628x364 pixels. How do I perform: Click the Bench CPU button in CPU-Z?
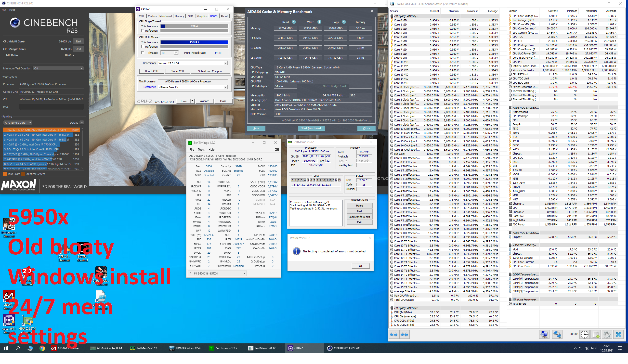152,71
